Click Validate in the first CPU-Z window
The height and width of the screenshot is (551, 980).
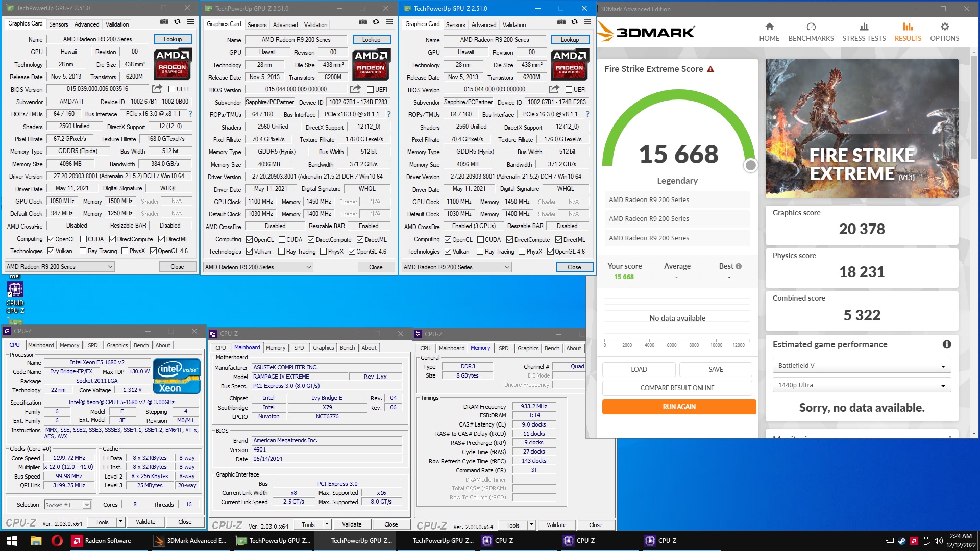[x=145, y=522]
